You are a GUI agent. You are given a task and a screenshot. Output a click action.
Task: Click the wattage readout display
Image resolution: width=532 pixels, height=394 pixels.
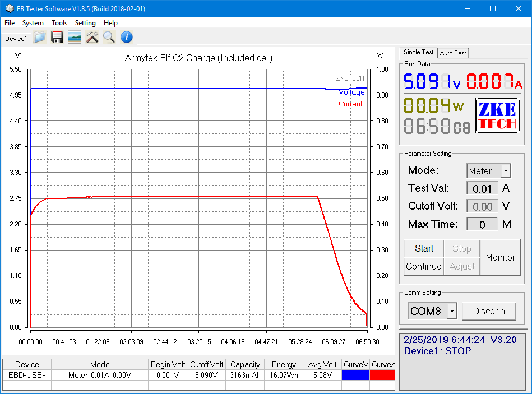click(433, 105)
